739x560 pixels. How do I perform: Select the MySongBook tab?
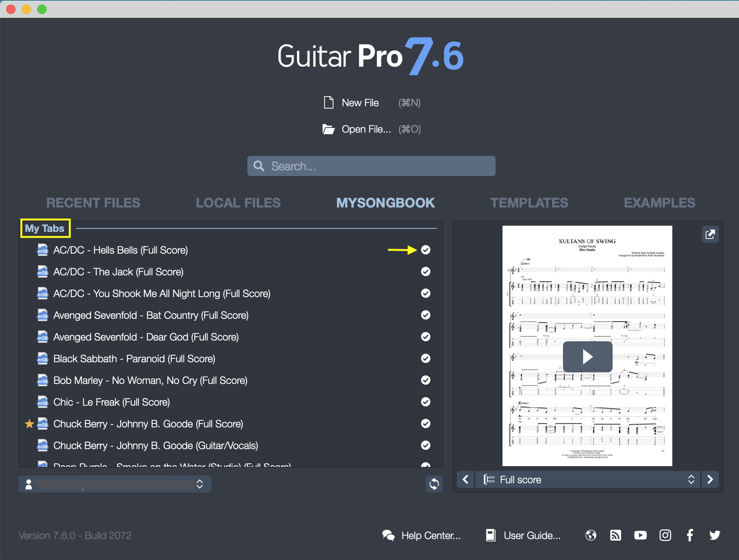[x=385, y=203]
